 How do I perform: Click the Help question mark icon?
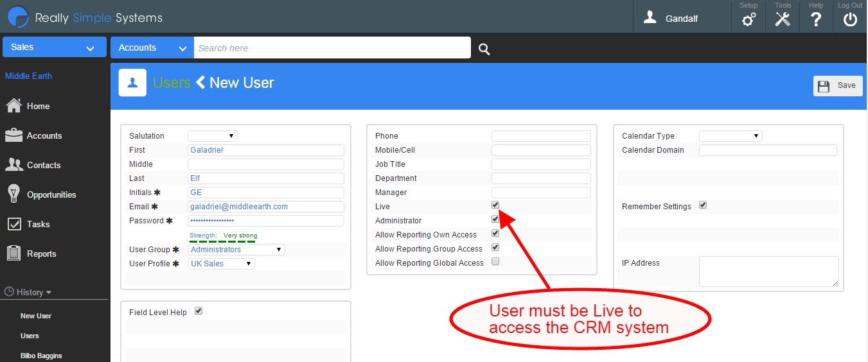[x=816, y=19]
